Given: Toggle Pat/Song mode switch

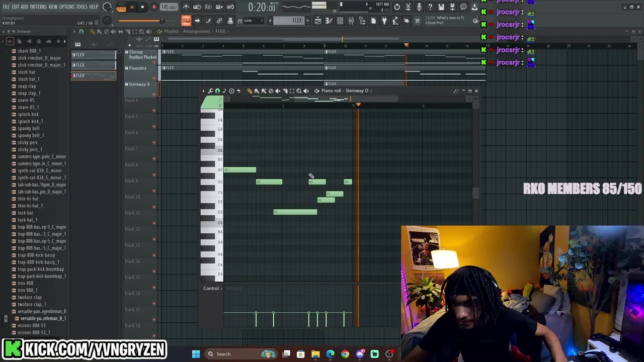Looking at the screenshot, I should point(121,7).
